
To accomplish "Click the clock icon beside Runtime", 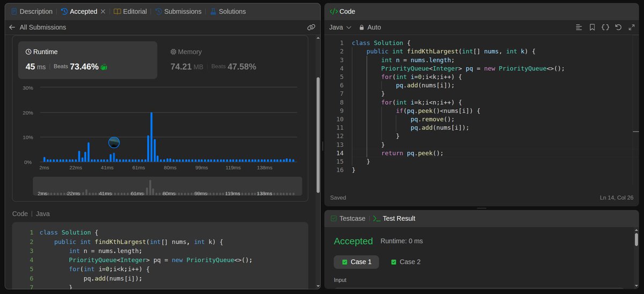I will [x=28, y=52].
